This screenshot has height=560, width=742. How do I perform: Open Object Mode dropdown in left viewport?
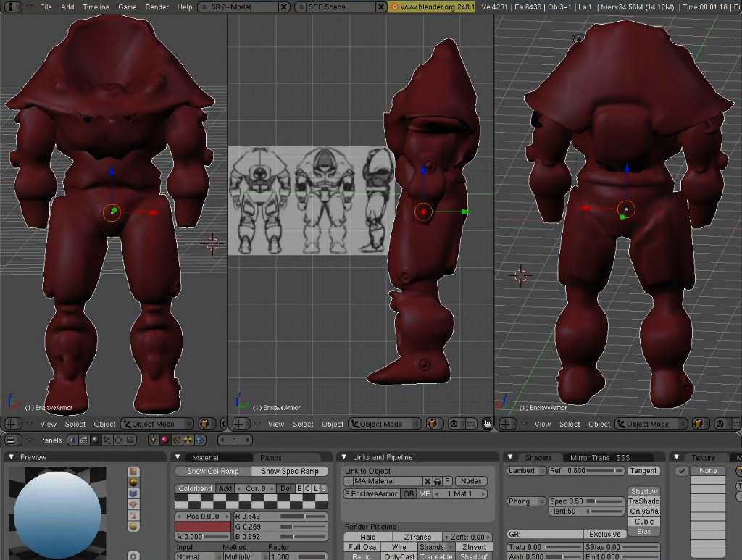[x=157, y=424]
